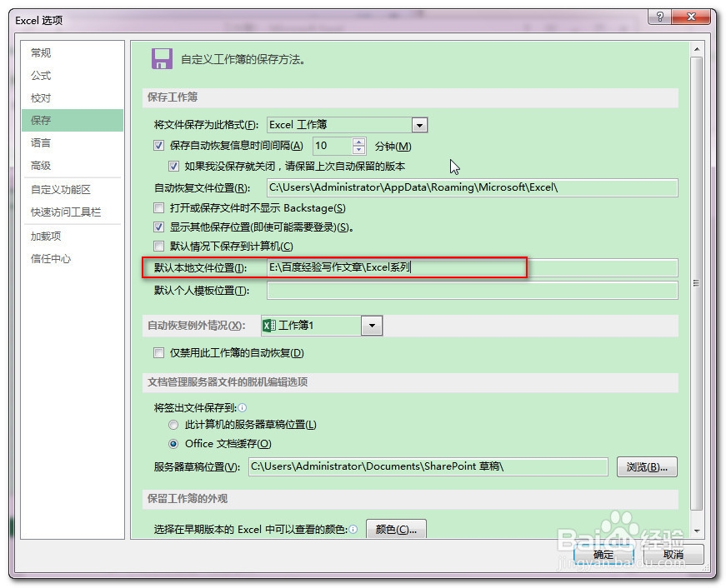Open the 高级 settings category
This screenshot has width=726, height=588.
point(40,165)
